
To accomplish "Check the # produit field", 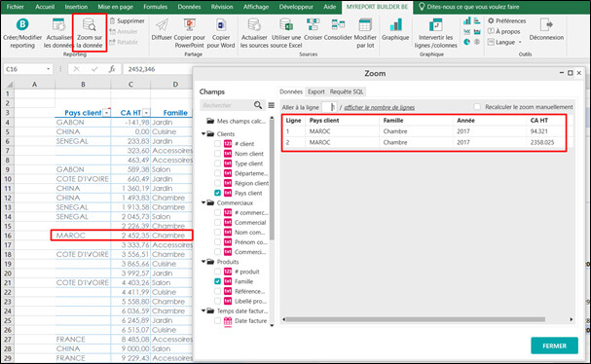I will tap(217, 272).
